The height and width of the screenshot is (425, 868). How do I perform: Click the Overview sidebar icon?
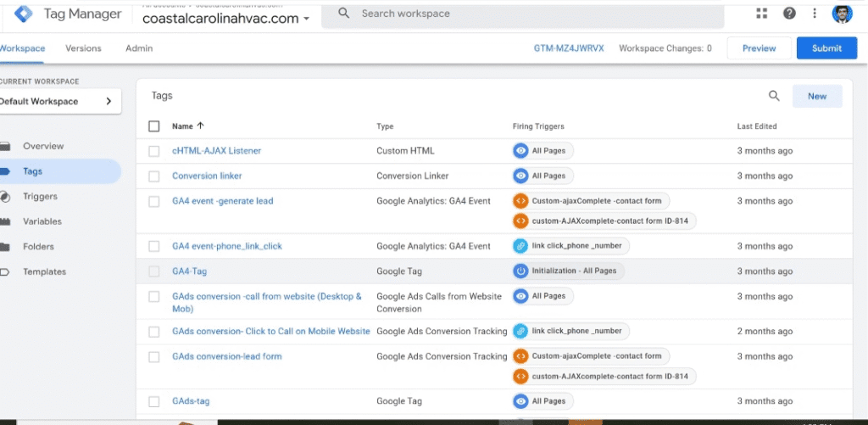(x=5, y=146)
